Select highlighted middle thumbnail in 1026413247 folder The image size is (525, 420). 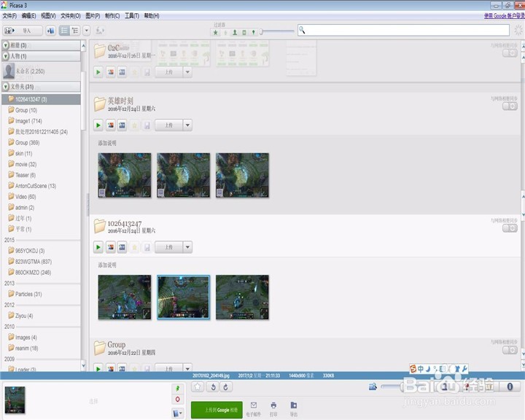point(184,297)
